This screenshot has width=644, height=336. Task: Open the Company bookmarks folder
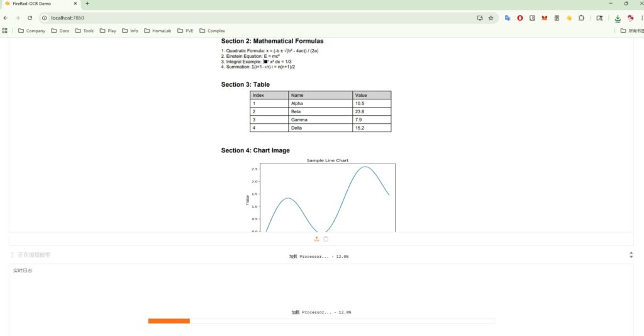[31, 30]
